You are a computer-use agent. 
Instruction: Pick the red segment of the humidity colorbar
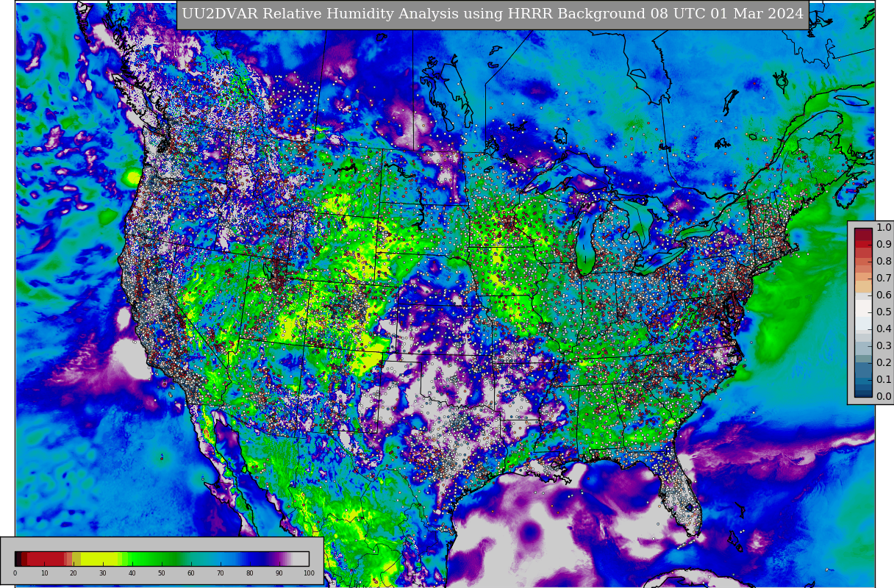[46, 559]
